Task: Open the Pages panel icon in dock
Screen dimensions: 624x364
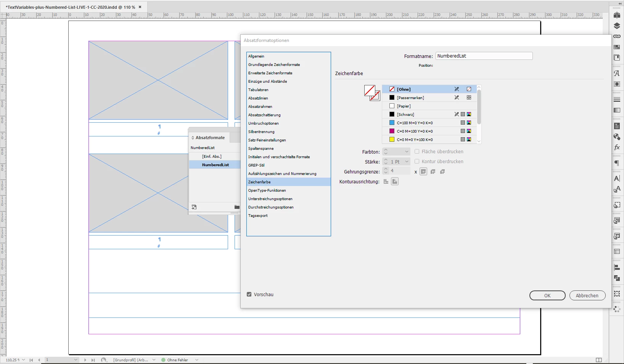Action: [617, 15]
